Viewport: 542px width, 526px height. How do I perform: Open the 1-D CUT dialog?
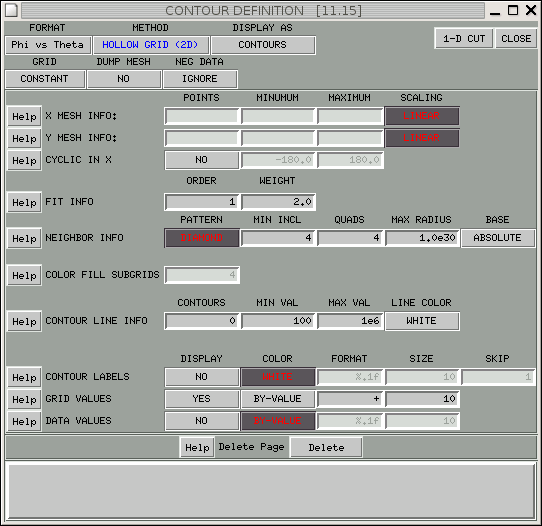coord(464,38)
